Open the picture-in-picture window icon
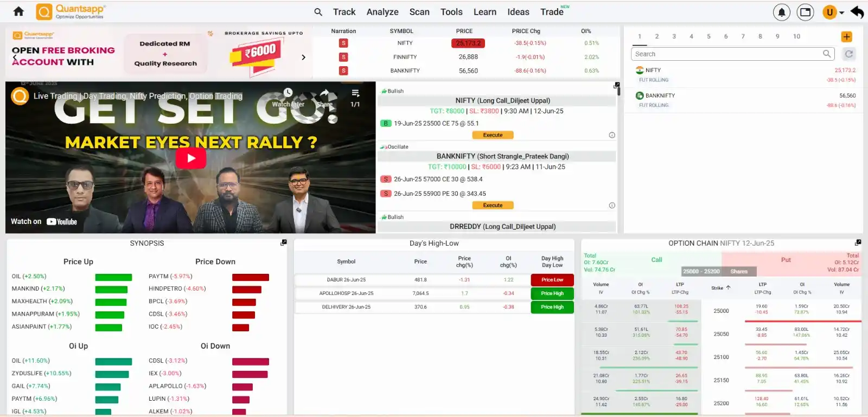868x417 pixels. point(806,12)
